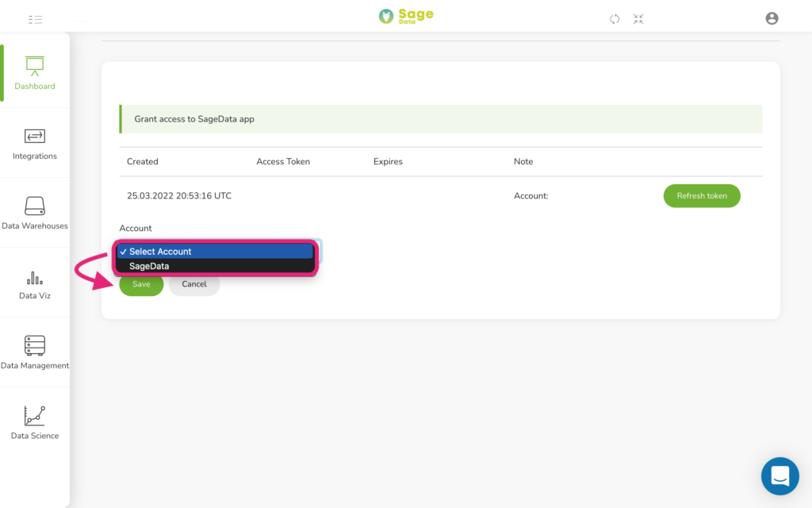The width and height of the screenshot is (812, 508).
Task: Open the Data Warehouses drive icon
Action: click(x=35, y=206)
